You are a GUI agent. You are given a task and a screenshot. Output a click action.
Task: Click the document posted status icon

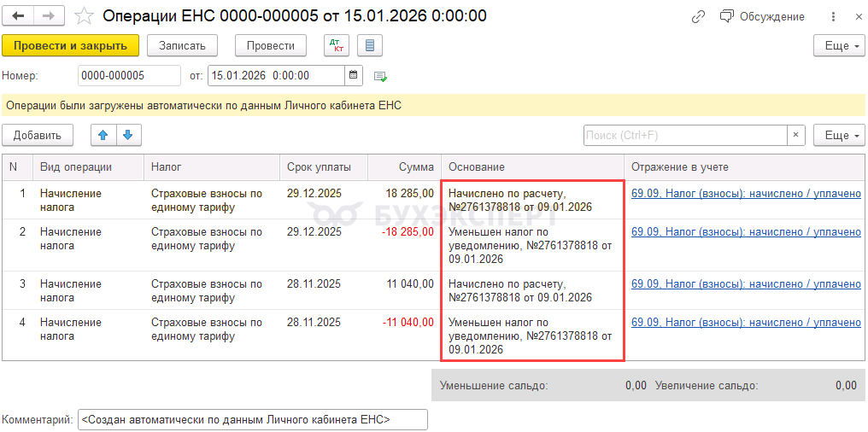point(380,76)
